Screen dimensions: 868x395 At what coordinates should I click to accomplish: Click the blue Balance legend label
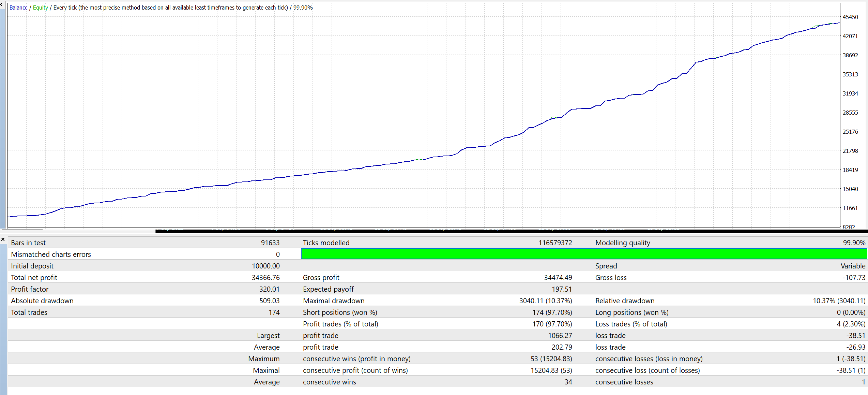click(18, 8)
